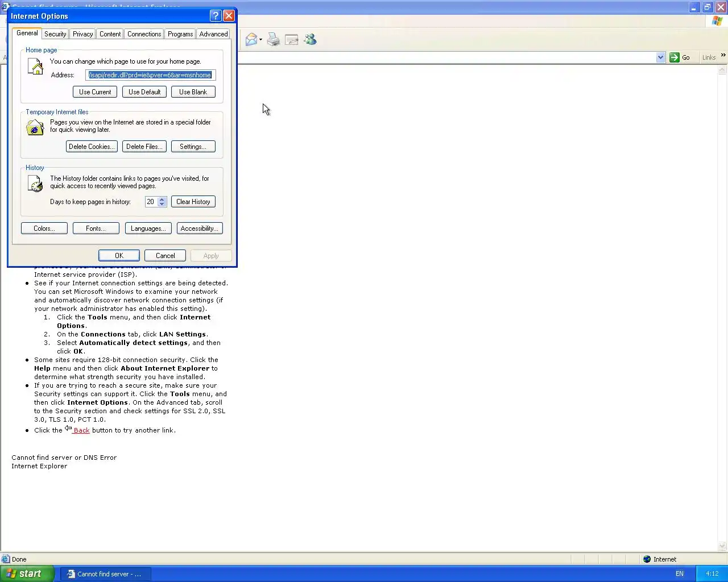This screenshot has height=582, width=728.
Task: Open the Messenger toolbar icon
Action: point(310,39)
